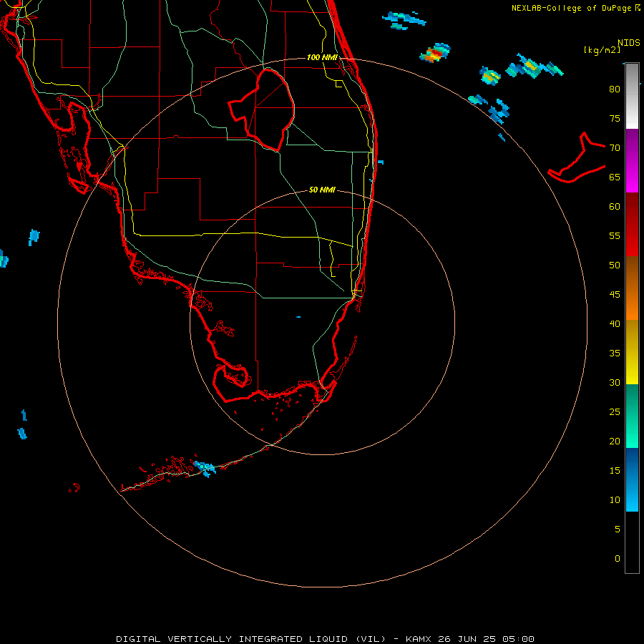644x644 pixels.
Task: Select the green segment of color scale
Action: 632,416
